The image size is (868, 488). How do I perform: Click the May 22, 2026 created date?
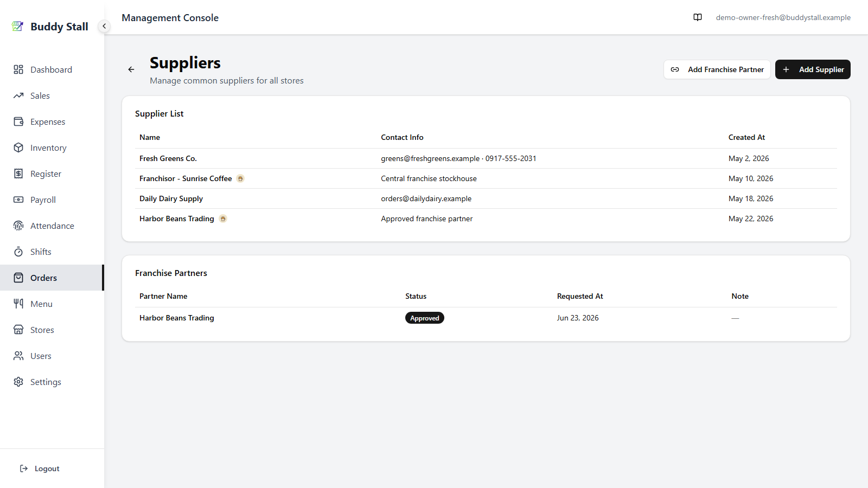click(751, 219)
